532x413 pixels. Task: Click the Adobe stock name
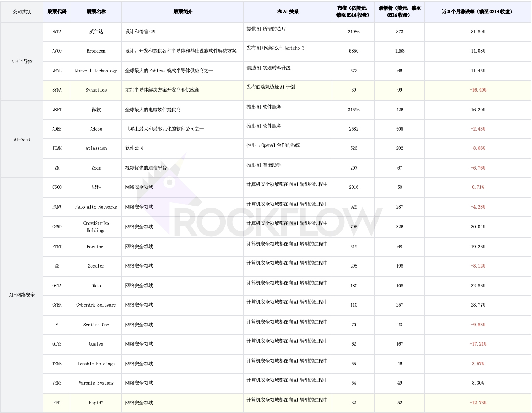[96, 129]
